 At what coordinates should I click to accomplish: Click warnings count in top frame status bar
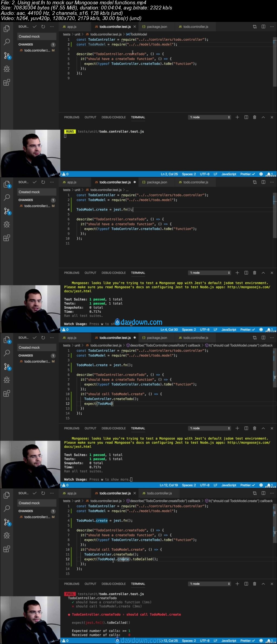click(x=65, y=174)
